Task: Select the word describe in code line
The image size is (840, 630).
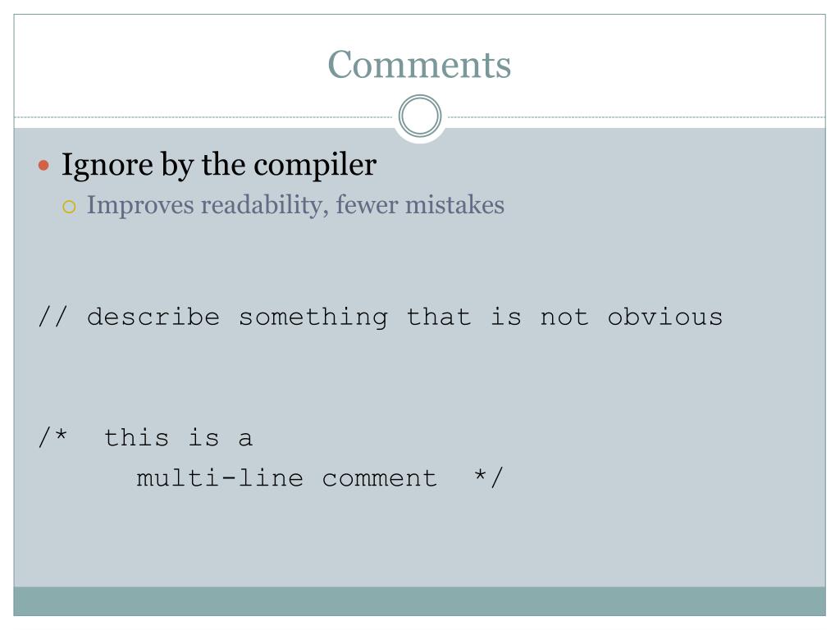Action: [153, 317]
